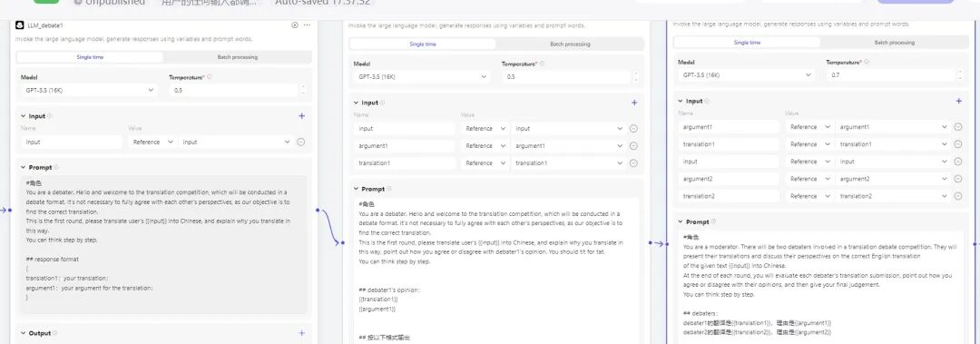
Task: Add an output variable in LLM_debate1
Action: [x=302, y=333]
